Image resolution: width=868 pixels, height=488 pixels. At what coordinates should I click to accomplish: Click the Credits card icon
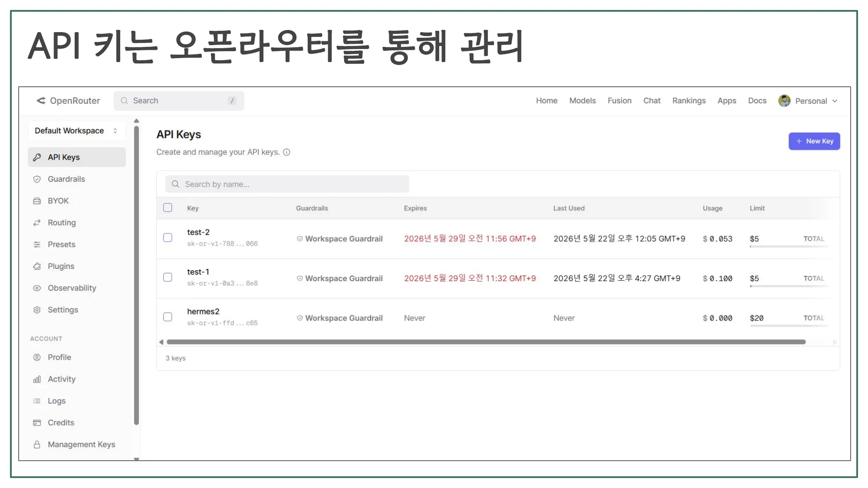[x=37, y=422]
